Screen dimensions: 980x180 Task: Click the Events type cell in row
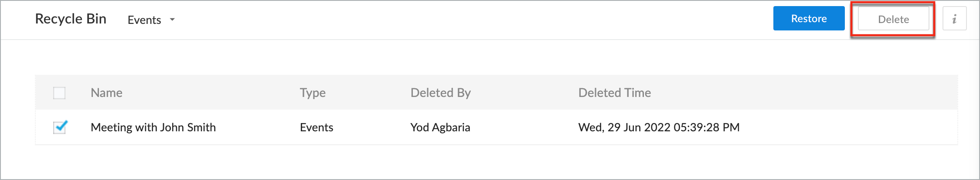pyautogui.click(x=316, y=127)
